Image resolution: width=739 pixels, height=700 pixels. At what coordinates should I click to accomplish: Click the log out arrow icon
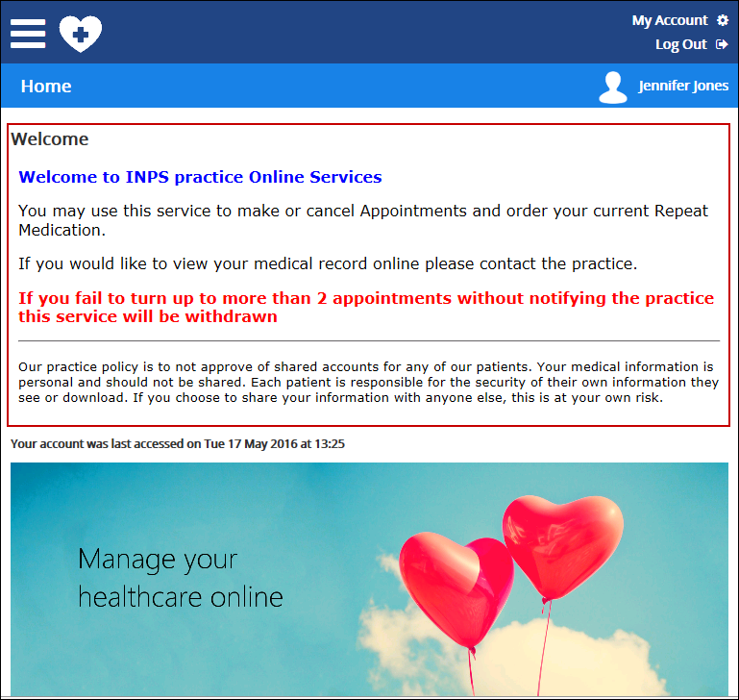pyautogui.click(x=722, y=44)
